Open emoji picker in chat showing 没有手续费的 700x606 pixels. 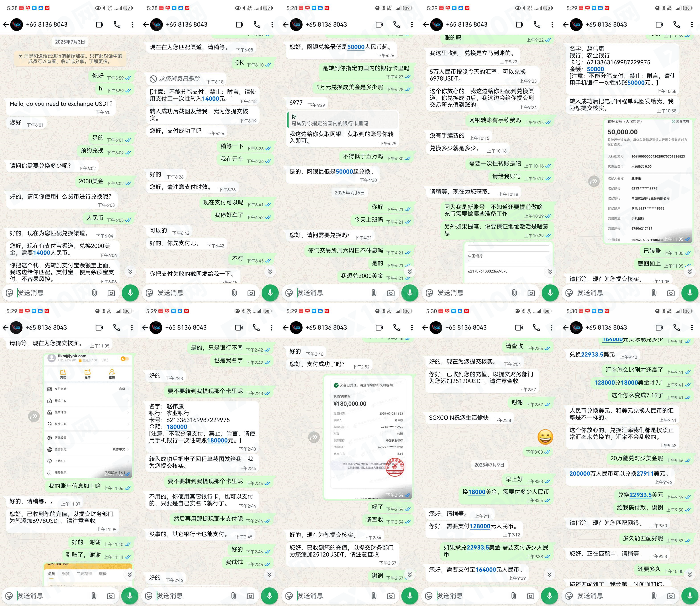click(x=430, y=293)
